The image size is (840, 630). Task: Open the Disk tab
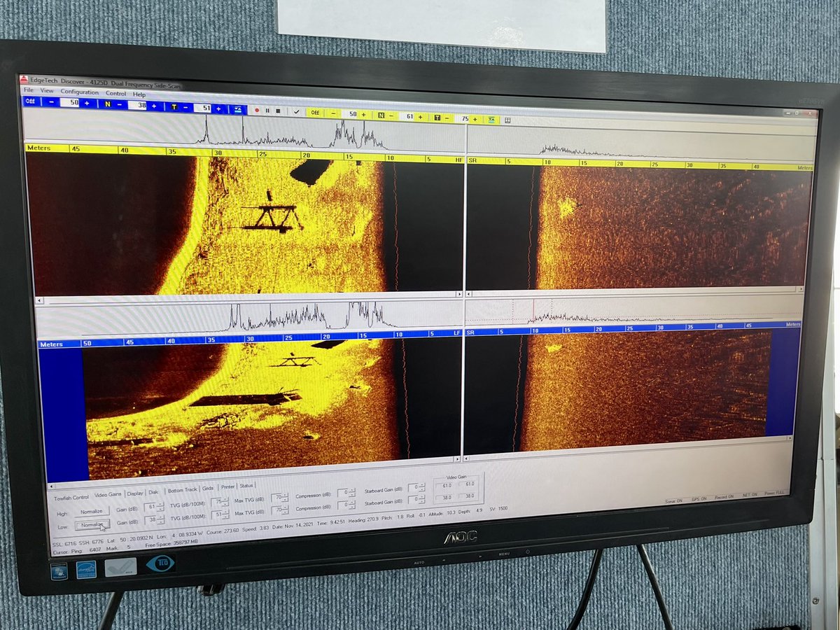153,492
